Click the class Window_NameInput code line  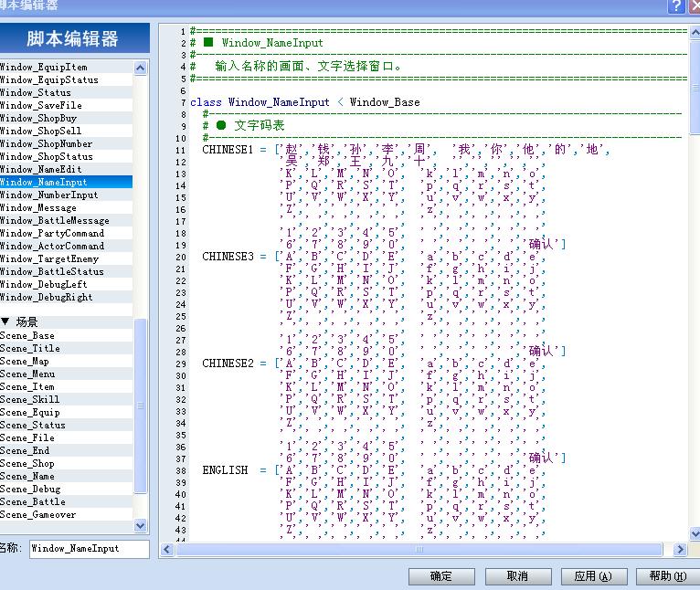tap(305, 102)
